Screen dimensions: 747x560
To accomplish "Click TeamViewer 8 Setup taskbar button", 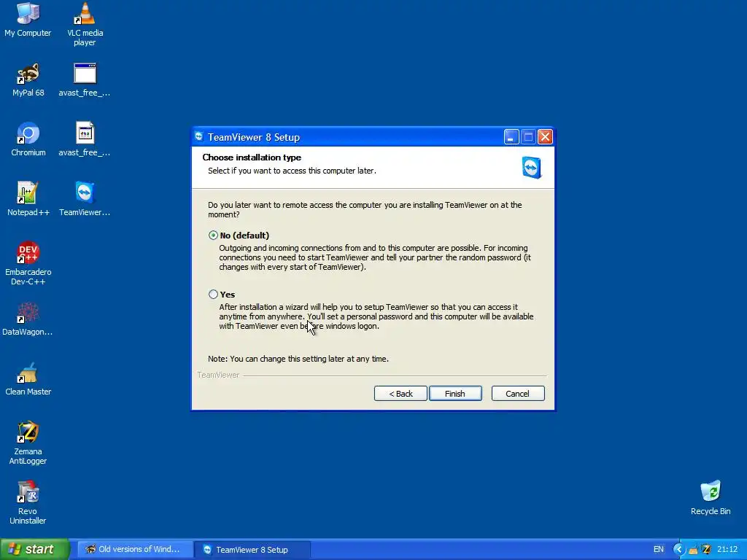I will click(x=252, y=550).
